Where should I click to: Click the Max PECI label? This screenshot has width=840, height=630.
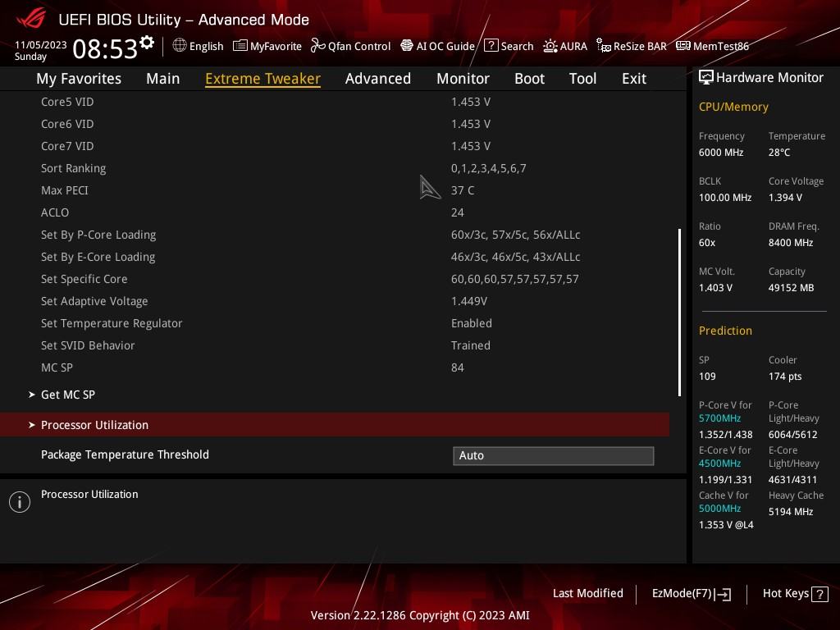[x=65, y=190]
